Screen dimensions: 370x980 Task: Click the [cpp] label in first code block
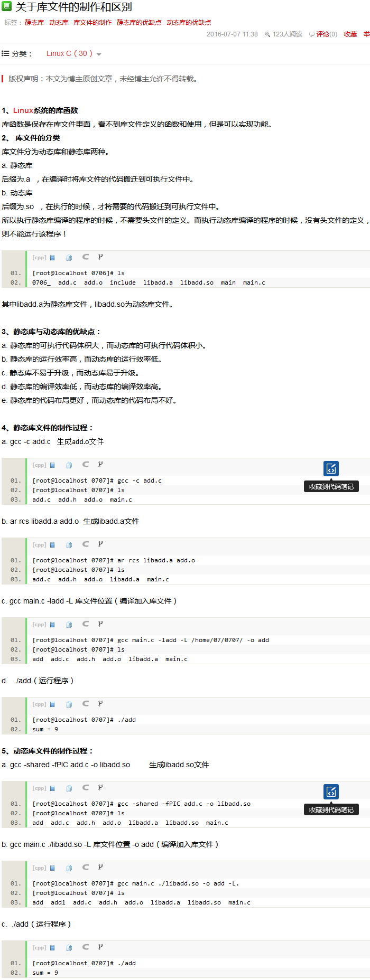[x=39, y=258]
